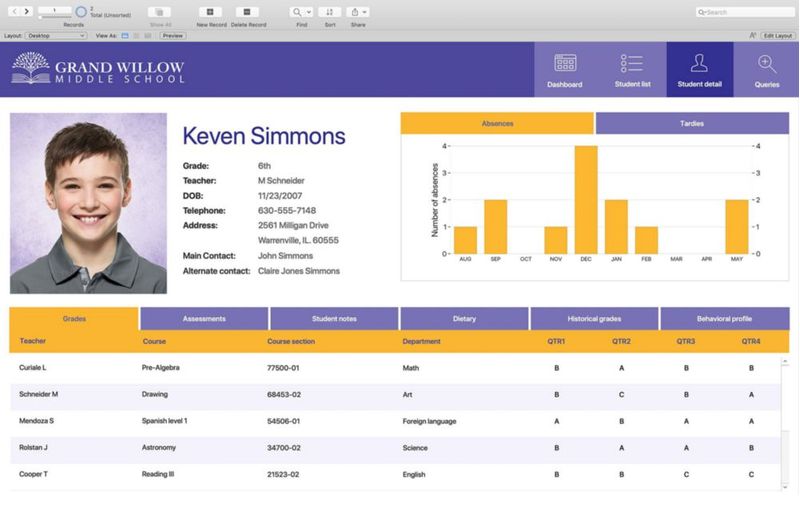800x510 pixels.
Task: Click the MAY absences bar
Action: (x=737, y=227)
